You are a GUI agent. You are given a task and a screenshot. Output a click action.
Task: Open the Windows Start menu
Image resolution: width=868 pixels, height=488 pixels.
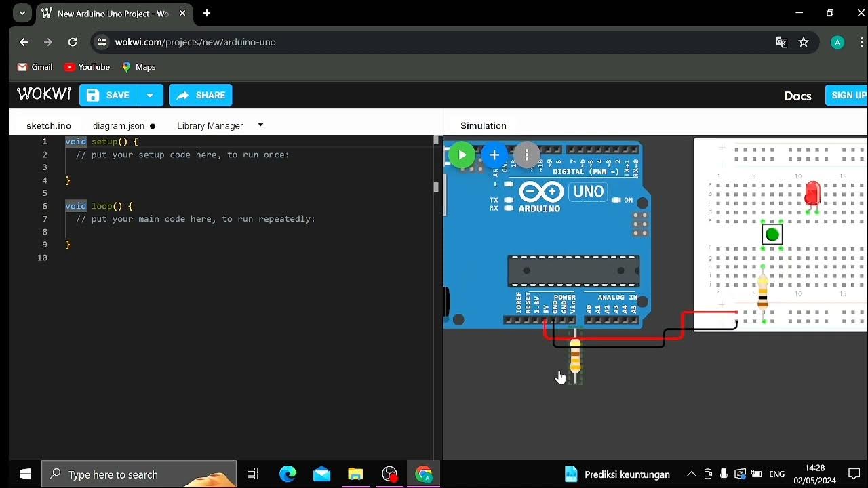coord(25,474)
